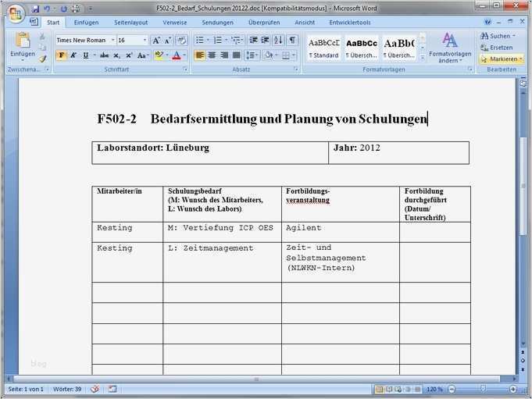532x399 pixels.
Task: Expand the styles gallery with the bottom arrow
Action: tap(423, 58)
